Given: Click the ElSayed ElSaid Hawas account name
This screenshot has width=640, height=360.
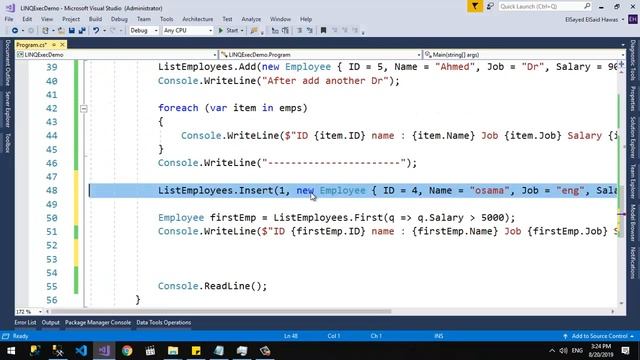Looking at the screenshot, I should tap(591, 20).
